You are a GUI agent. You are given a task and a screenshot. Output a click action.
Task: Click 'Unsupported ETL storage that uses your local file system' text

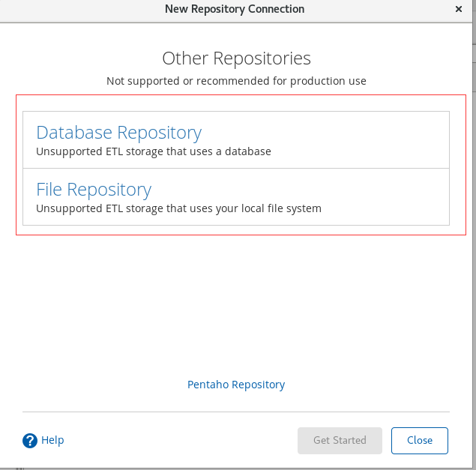[178, 208]
